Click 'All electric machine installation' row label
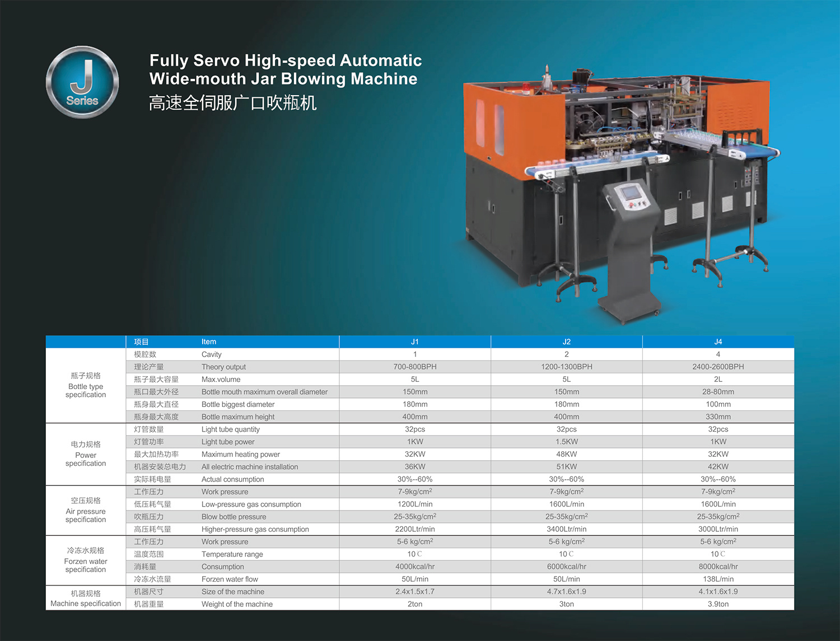The image size is (840, 641). click(x=250, y=467)
